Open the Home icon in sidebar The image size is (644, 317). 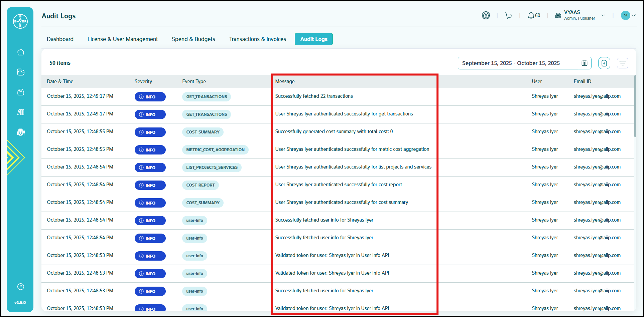pos(21,52)
